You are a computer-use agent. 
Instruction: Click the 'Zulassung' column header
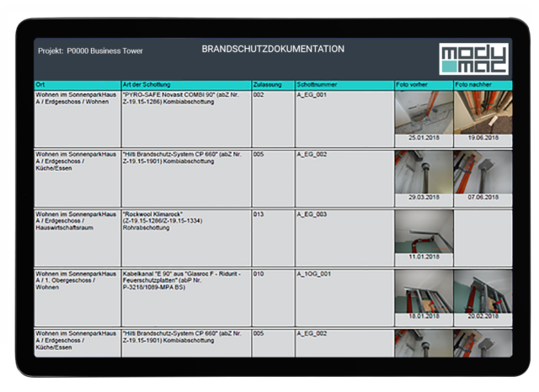pos(272,85)
